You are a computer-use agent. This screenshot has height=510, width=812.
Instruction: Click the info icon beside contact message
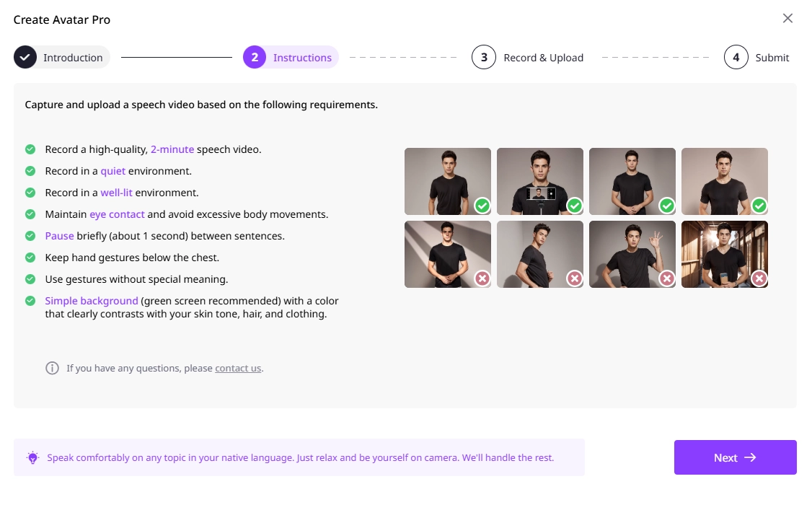[x=52, y=368]
